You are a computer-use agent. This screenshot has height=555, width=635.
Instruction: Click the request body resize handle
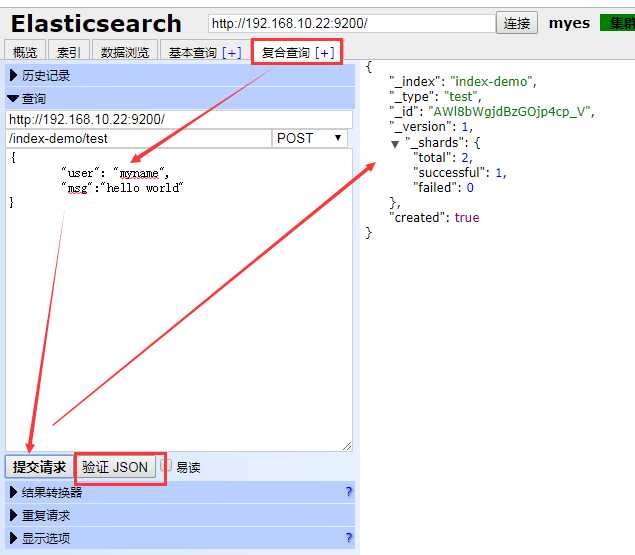pyautogui.click(x=347, y=446)
